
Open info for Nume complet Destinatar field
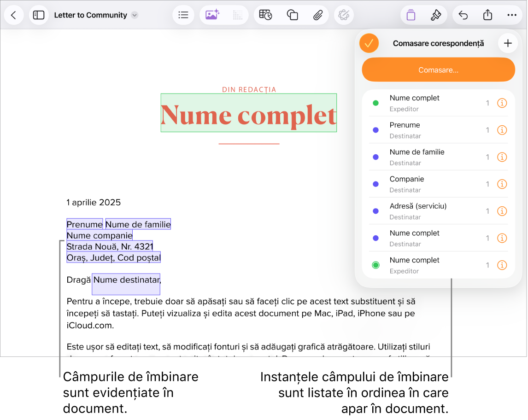pyautogui.click(x=502, y=238)
